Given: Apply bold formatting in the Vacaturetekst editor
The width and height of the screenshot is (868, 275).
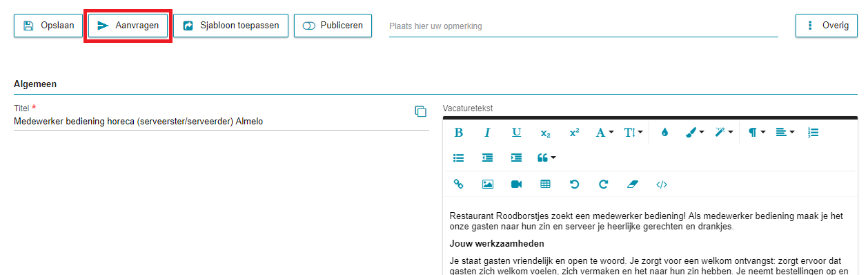Looking at the screenshot, I should coord(459,132).
